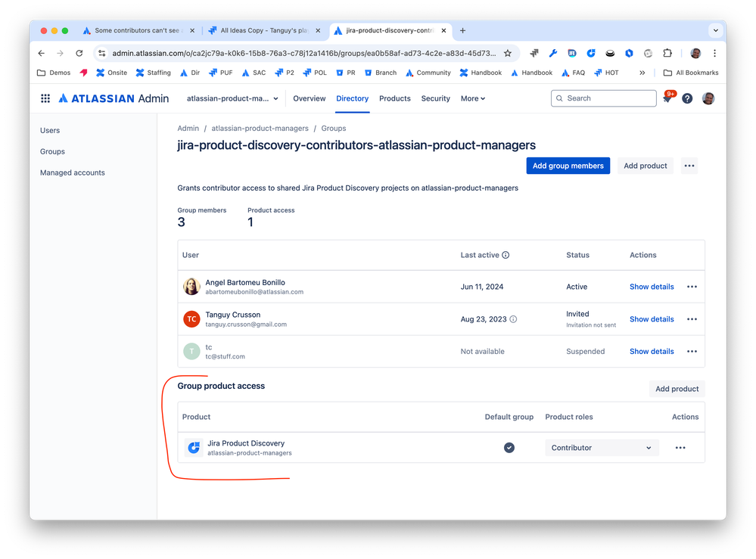The width and height of the screenshot is (756, 559).
Task: Click the Add group members button
Action: 568,166
